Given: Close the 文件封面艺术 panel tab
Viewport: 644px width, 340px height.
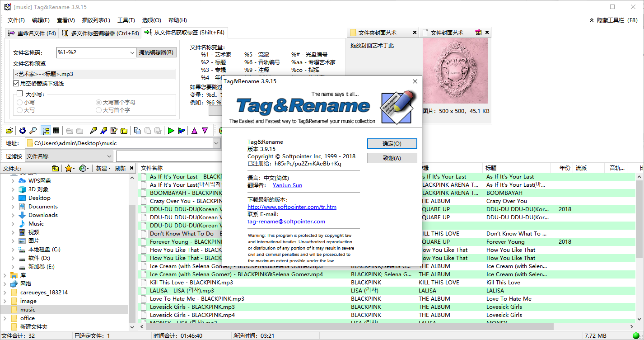Looking at the screenshot, I should (487, 33).
